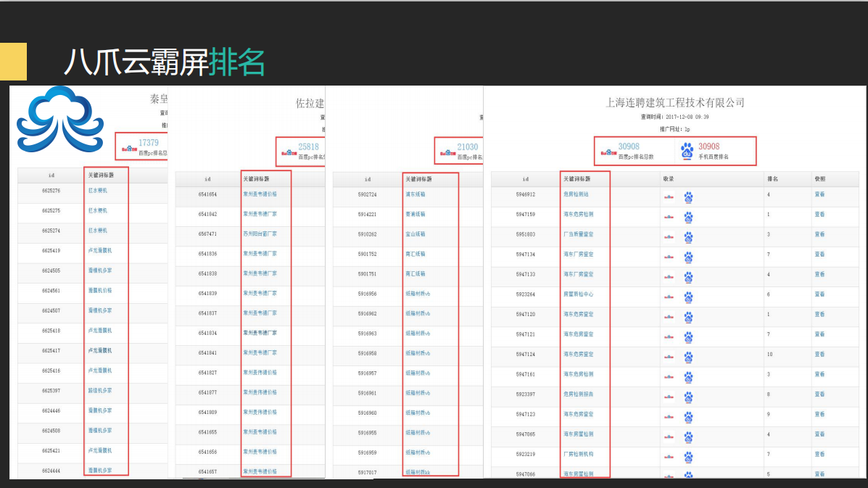Image resolution: width=868 pixels, height=488 pixels.
Task: Click the Baidu PC icon in row 5947134
Action: coord(669,257)
